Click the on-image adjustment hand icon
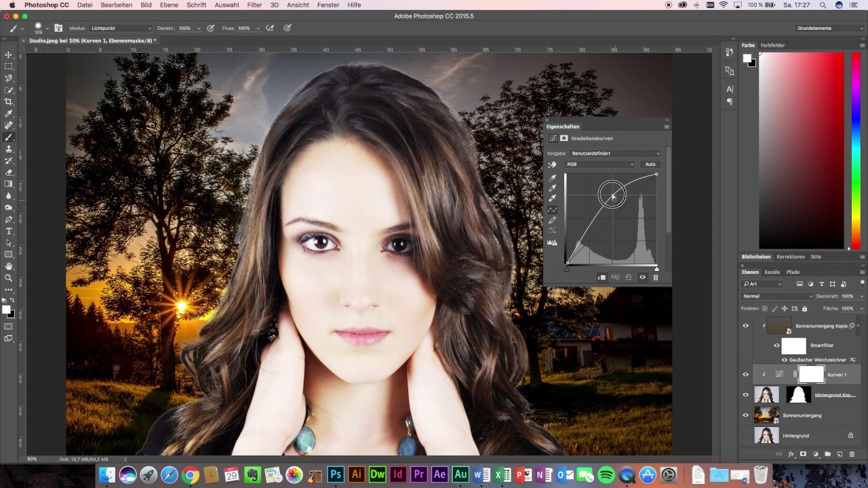868x488 pixels. (x=552, y=165)
